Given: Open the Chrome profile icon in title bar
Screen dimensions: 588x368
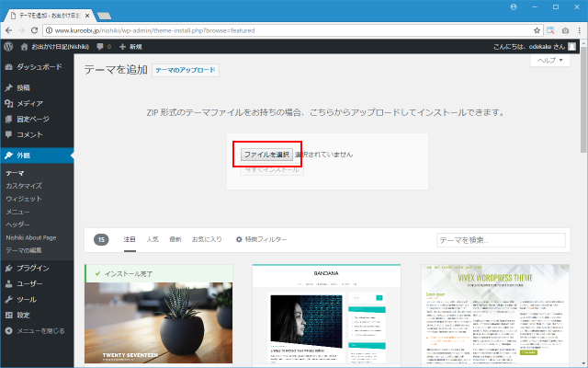Looking at the screenshot, I should click(x=514, y=7).
